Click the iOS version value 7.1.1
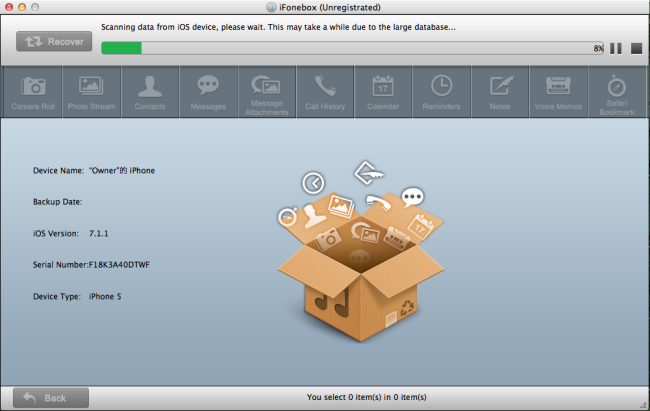The height and width of the screenshot is (411, 650). coord(99,233)
